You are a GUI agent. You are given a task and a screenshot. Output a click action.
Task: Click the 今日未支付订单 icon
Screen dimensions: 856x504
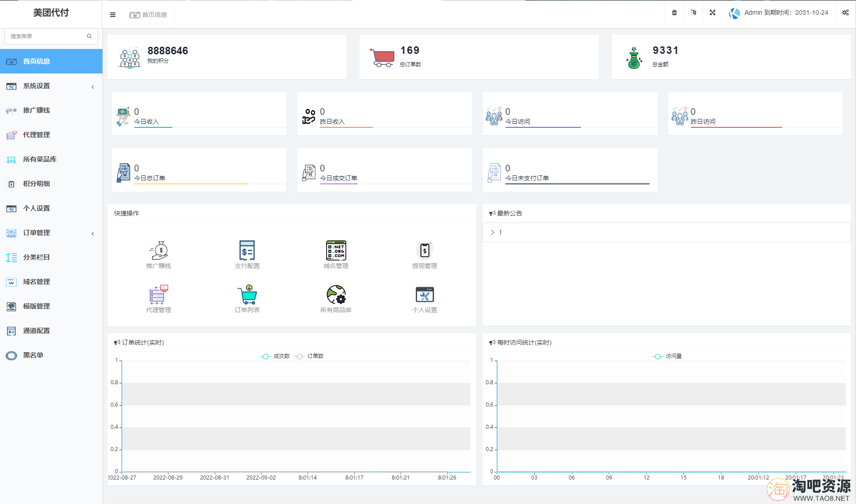494,173
